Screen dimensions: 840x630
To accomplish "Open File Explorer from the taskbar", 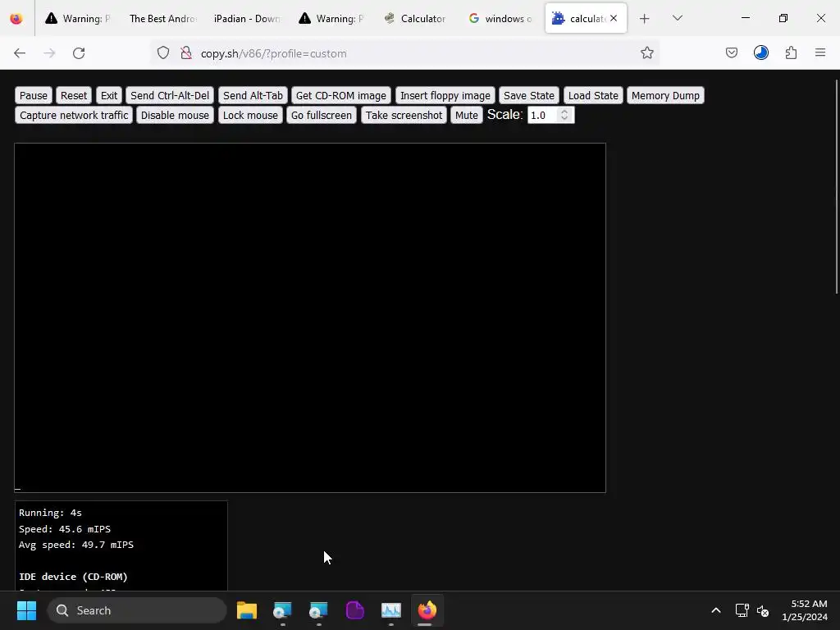I will pyautogui.click(x=247, y=610).
